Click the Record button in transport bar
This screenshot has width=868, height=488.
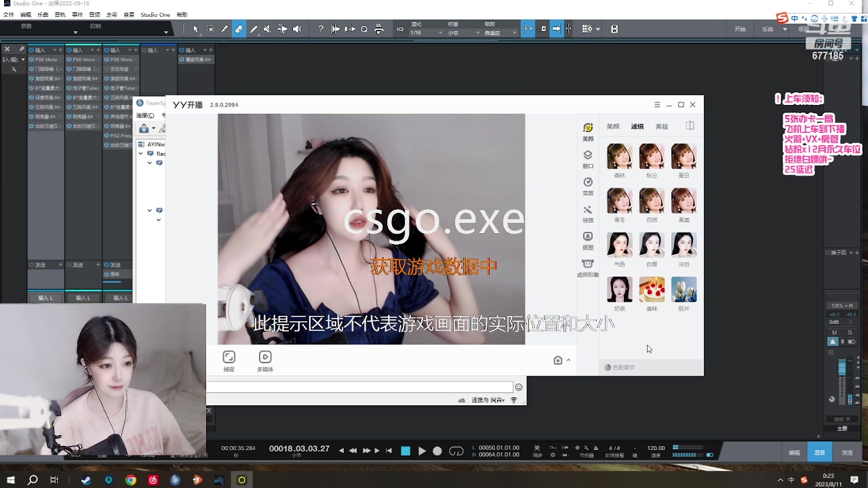click(437, 451)
